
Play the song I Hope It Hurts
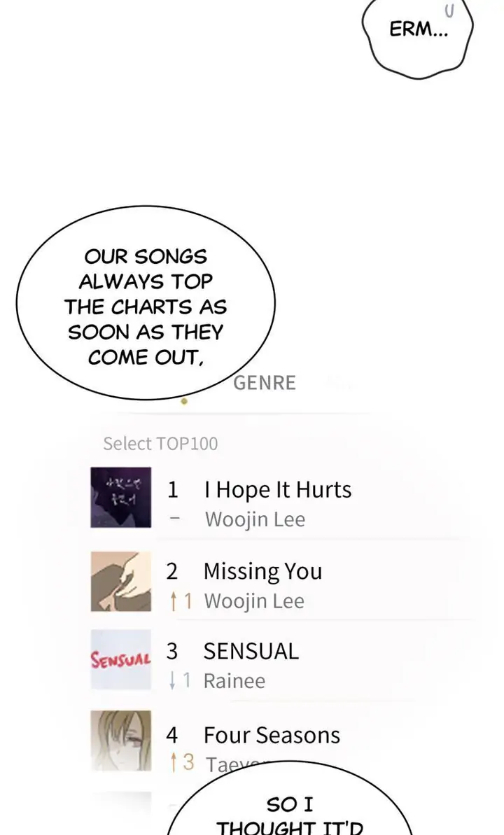277,490
